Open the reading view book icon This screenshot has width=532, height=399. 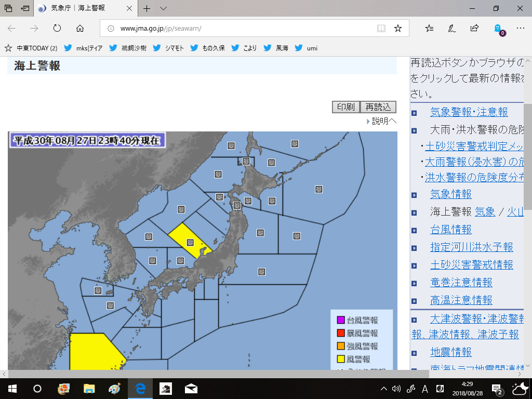381,28
